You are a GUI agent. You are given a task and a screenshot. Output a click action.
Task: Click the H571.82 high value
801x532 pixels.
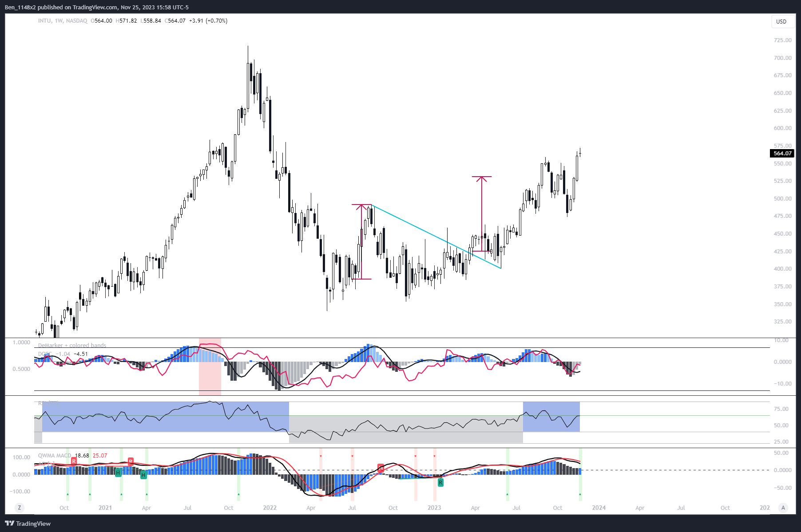pos(126,21)
